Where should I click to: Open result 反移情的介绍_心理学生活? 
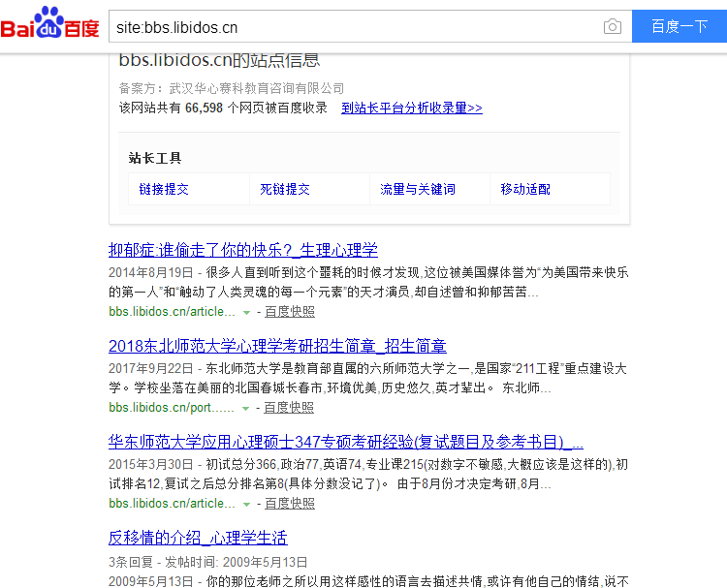tap(198, 538)
